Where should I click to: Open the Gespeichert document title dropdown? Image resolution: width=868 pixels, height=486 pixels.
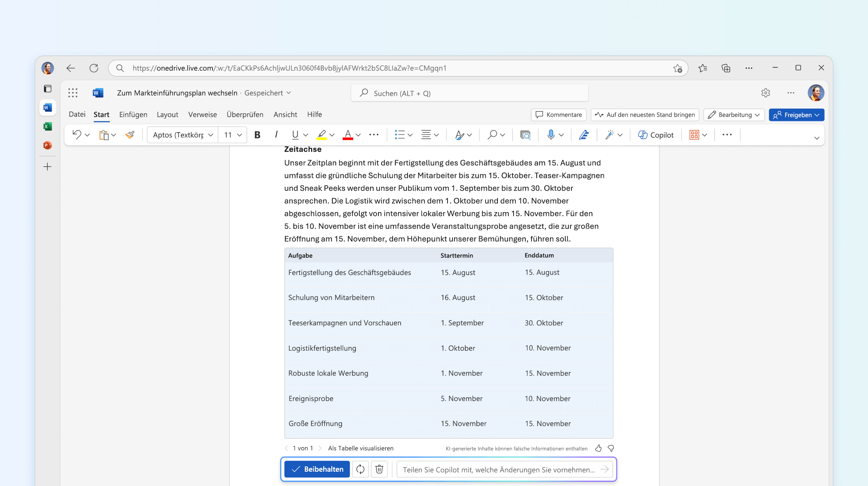(267, 93)
